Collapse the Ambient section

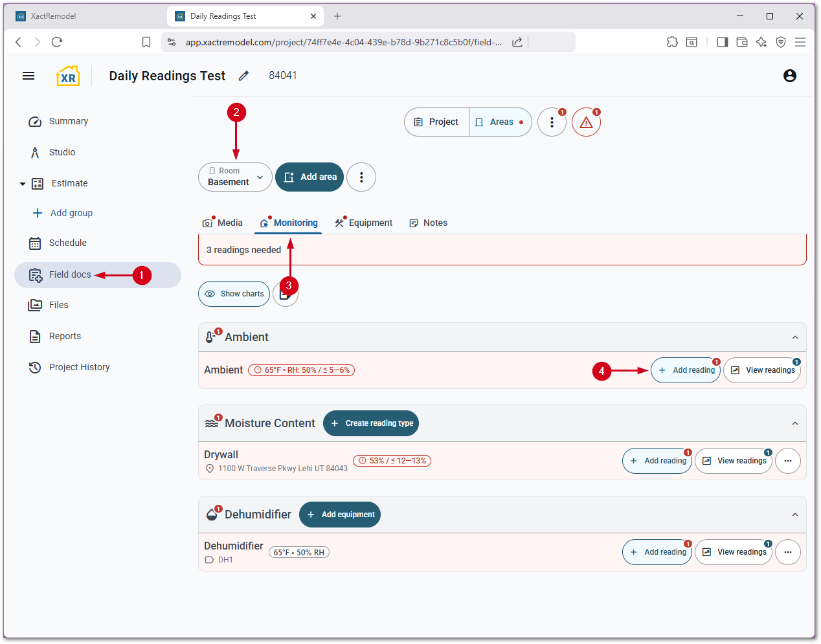794,337
